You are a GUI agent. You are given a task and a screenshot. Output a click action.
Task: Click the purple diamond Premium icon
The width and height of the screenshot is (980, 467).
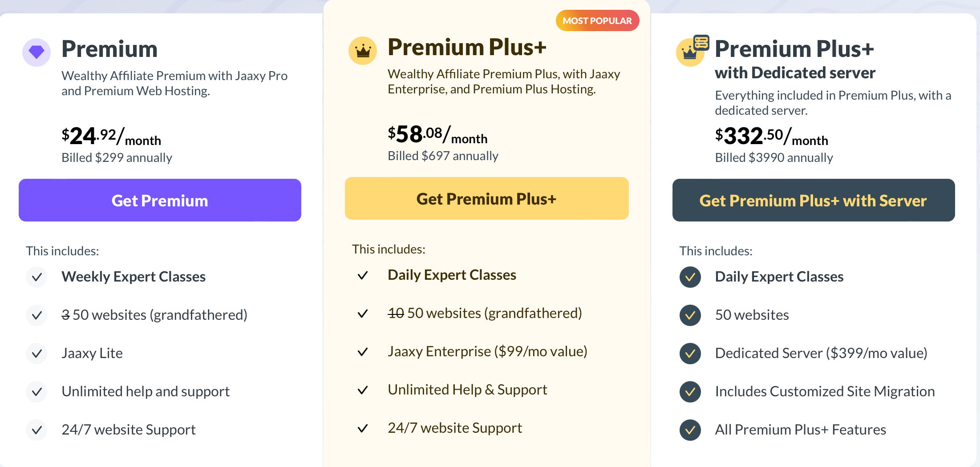pos(36,52)
